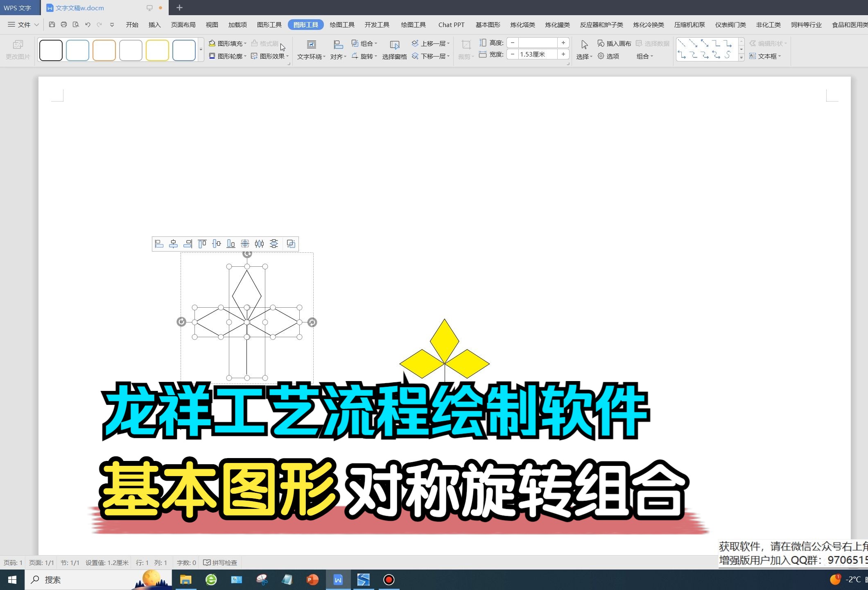Expand the shape style gallery

[201, 50]
